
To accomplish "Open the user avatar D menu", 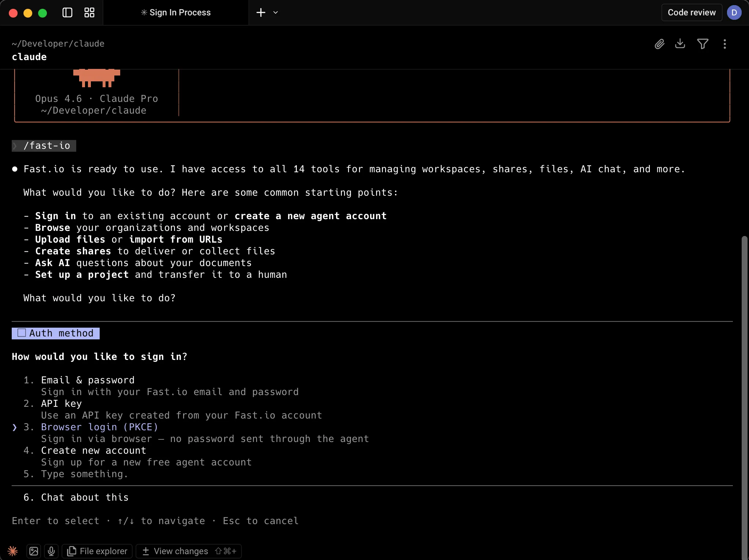I will (x=734, y=12).
